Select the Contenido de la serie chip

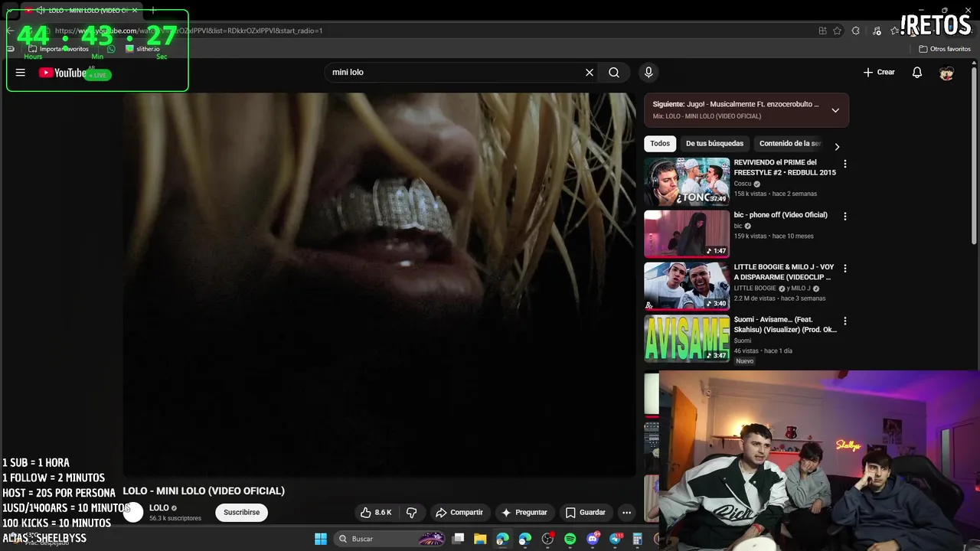point(789,144)
